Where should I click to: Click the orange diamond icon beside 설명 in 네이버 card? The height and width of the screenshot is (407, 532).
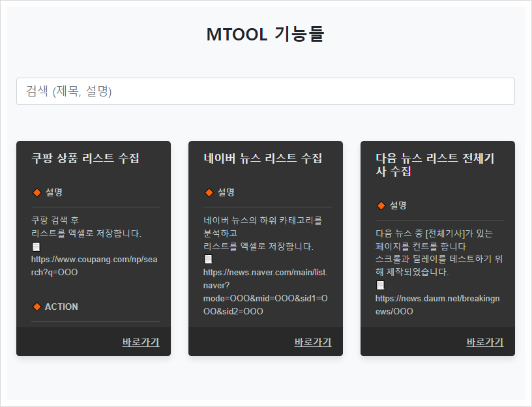(x=209, y=192)
